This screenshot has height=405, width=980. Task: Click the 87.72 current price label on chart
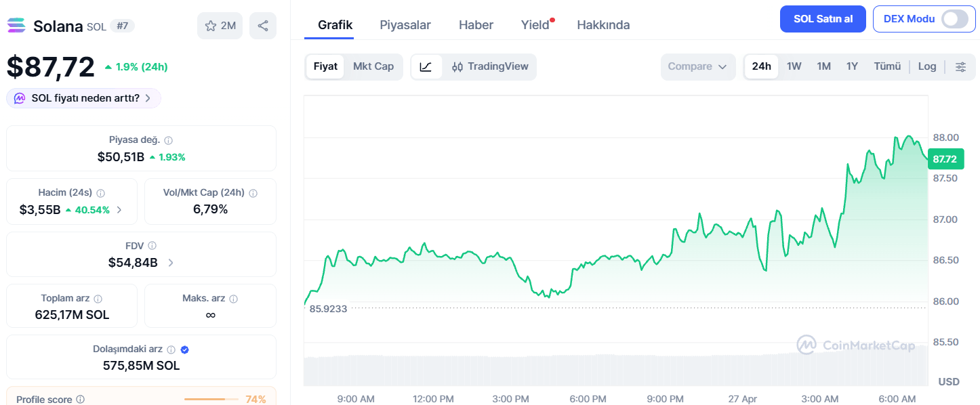pyautogui.click(x=945, y=159)
